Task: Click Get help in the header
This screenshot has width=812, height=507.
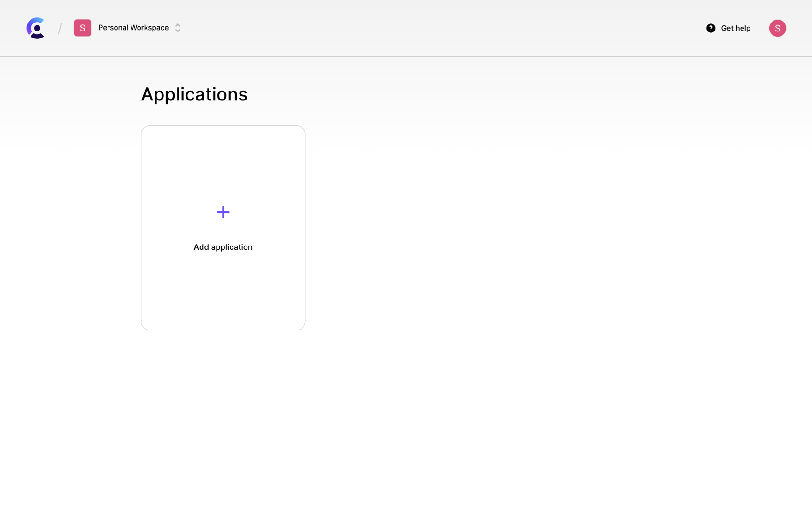Action: (x=735, y=28)
